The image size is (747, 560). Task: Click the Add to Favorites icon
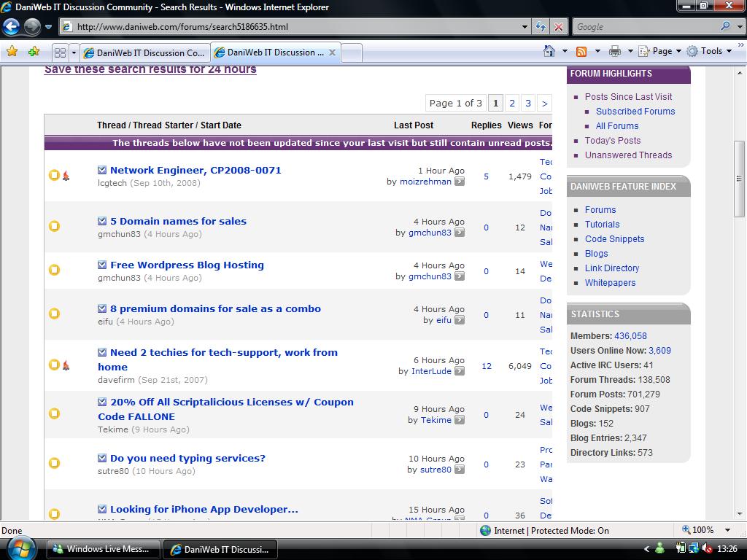pos(34,52)
